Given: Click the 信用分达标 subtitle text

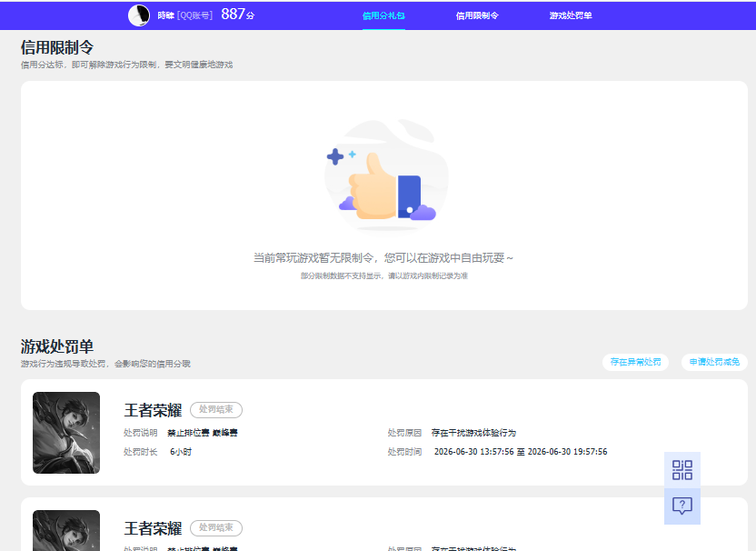Looking at the screenshot, I should 127,65.
